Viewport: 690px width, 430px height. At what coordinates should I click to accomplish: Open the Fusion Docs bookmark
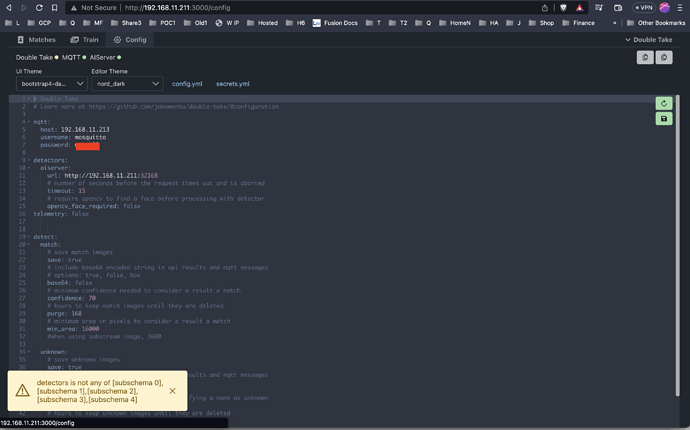click(x=335, y=23)
